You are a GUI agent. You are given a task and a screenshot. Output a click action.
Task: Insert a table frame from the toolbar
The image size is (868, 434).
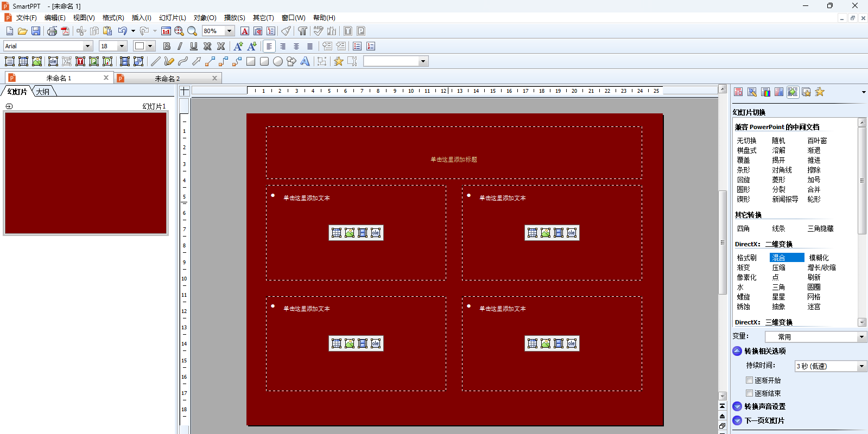coord(23,61)
